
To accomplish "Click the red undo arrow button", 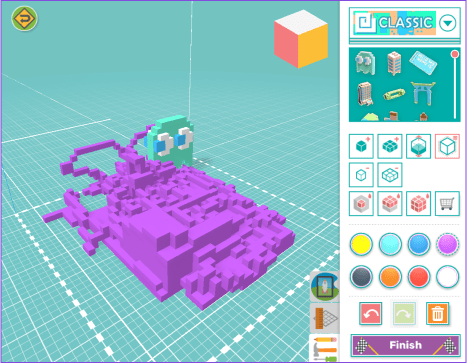I will (x=370, y=313).
